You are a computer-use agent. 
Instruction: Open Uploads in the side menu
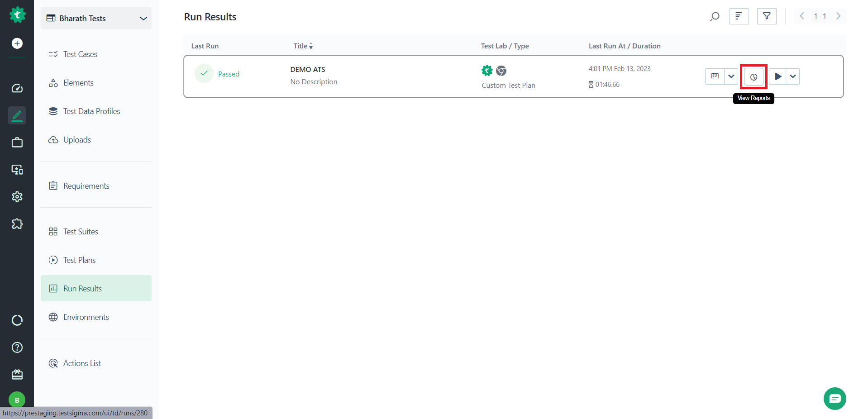click(96, 140)
